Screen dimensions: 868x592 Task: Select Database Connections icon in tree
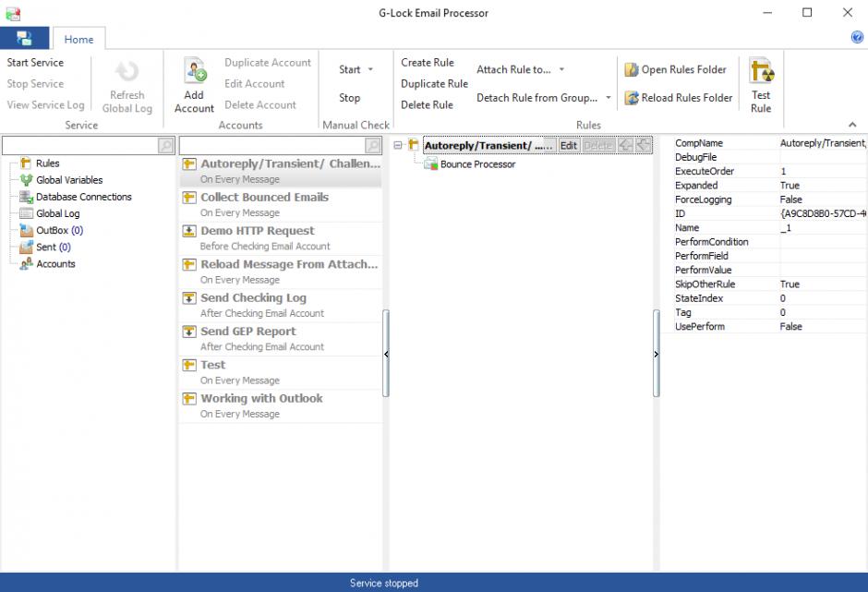(x=26, y=197)
